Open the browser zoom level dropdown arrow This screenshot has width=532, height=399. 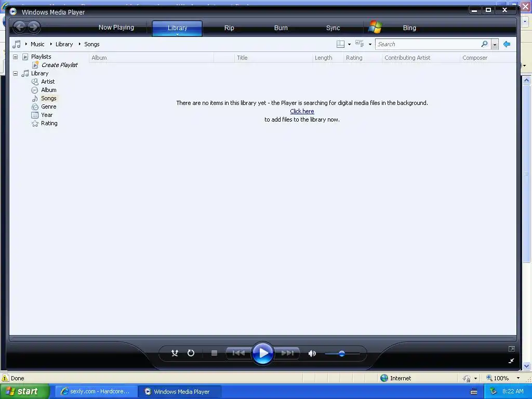(x=518, y=378)
